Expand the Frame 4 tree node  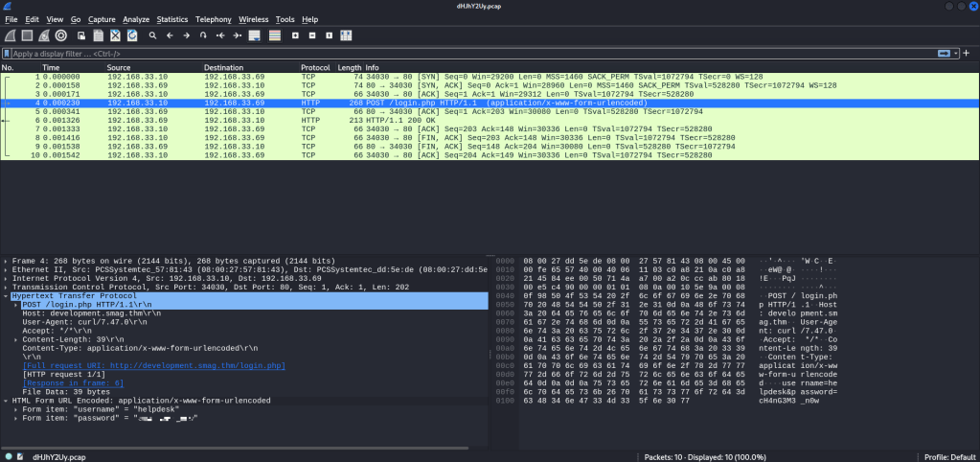coord(6,261)
